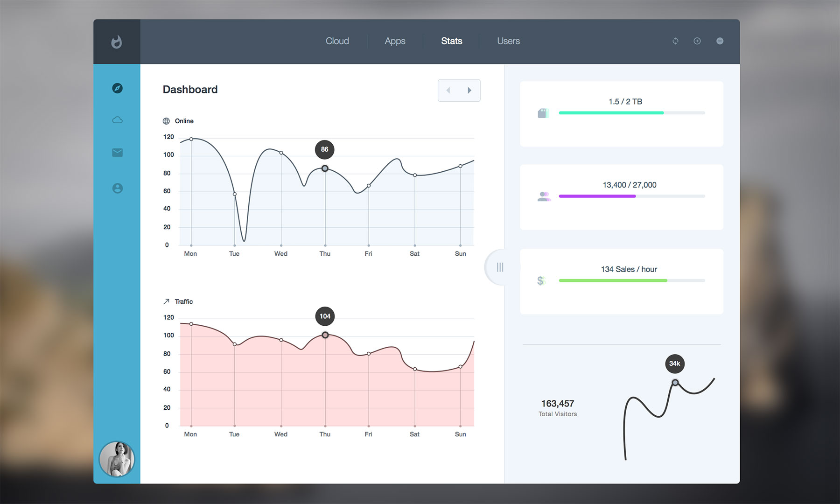Screen dimensions: 840x504
Task: Click the green storage progress bar showing 1.5/2 TB
Action: (611, 112)
